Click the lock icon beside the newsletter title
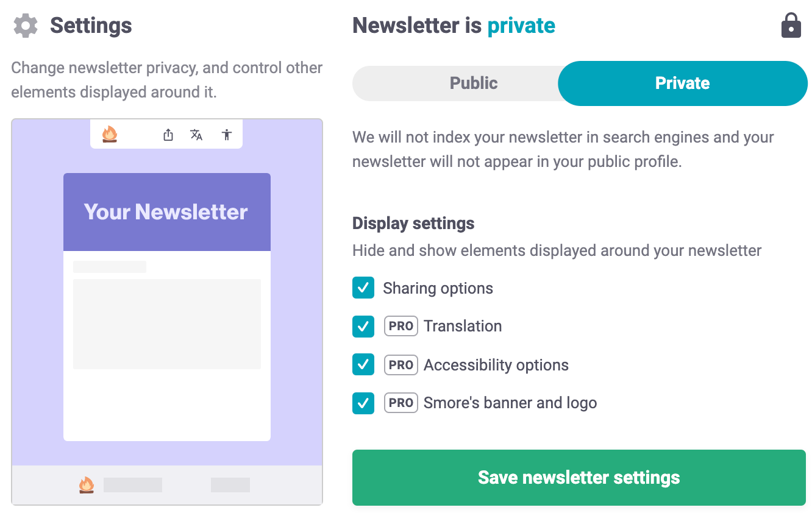812x513 pixels. tap(791, 26)
